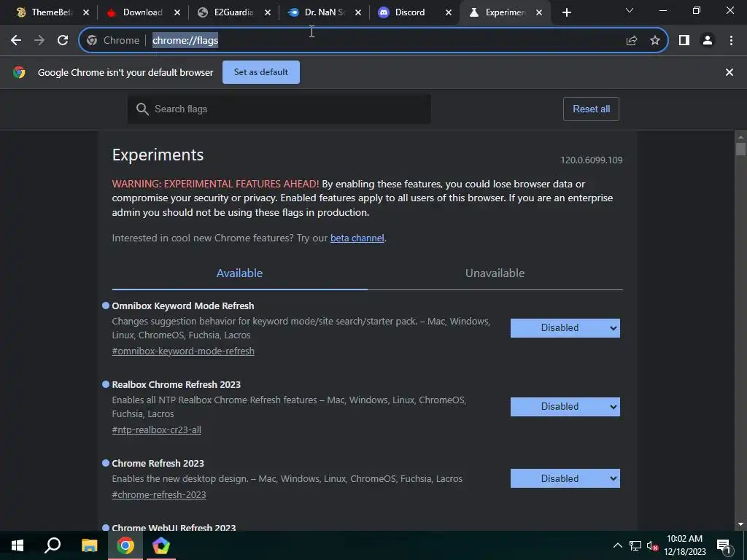Click the Omnibox Keyword Mode Refresh title
Screen dimensions: 747x560
(x=183, y=306)
